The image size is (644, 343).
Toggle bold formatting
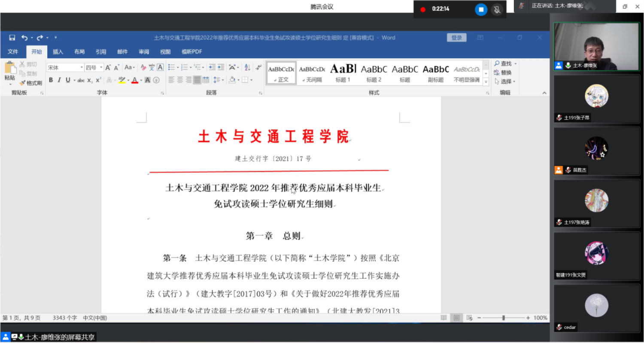click(51, 80)
